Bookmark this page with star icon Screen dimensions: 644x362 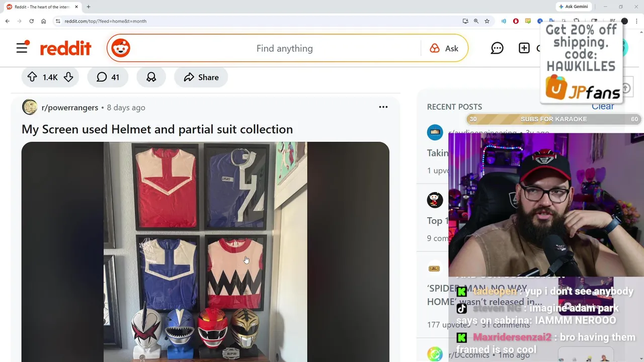click(x=487, y=21)
